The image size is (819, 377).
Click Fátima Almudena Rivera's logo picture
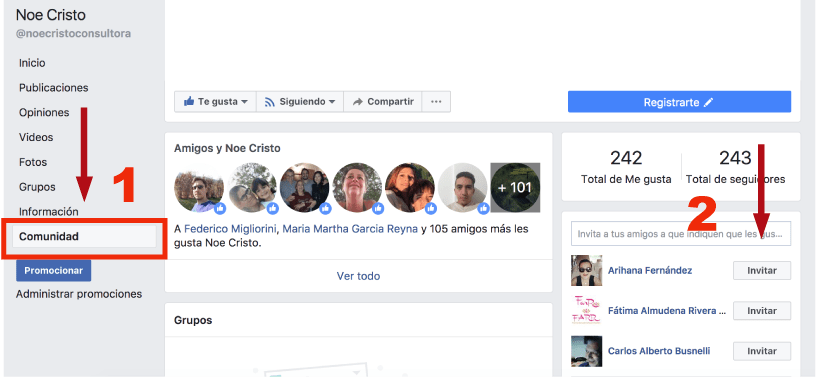tap(586, 311)
